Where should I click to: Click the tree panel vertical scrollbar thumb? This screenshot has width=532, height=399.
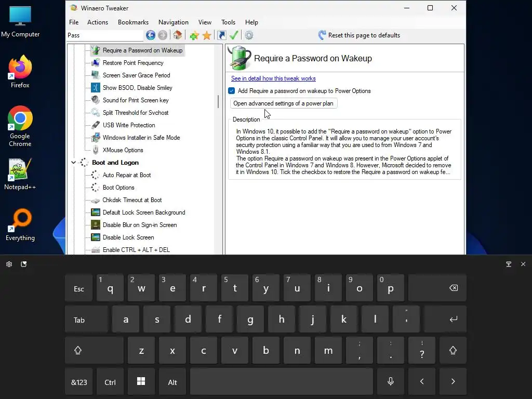(x=218, y=101)
